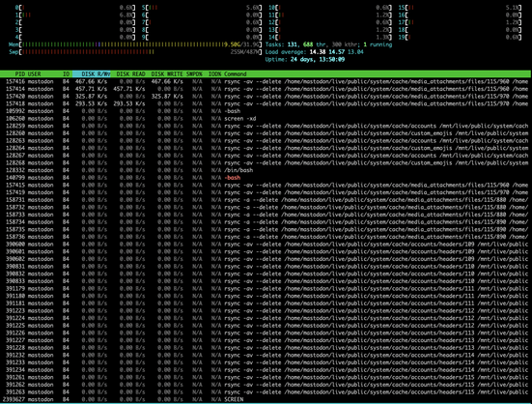Select rsync headers/109 process PID 390600

[266, 245]
